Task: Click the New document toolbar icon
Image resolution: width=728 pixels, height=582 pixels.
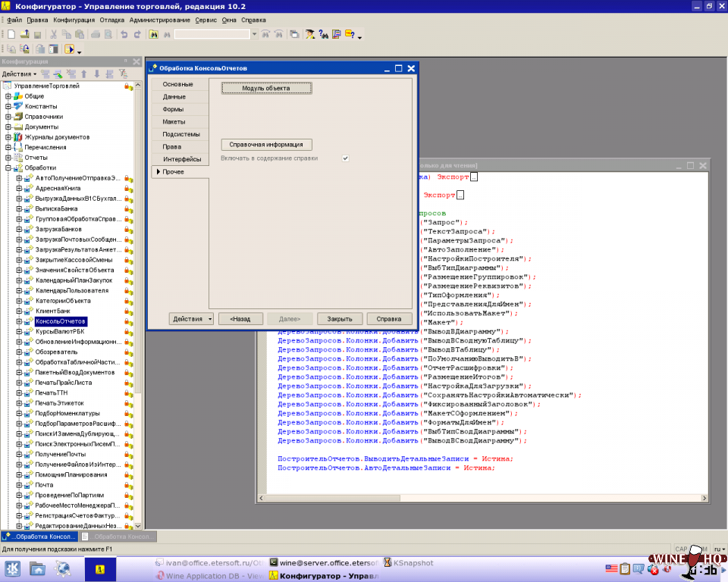Action: [11, 34]
